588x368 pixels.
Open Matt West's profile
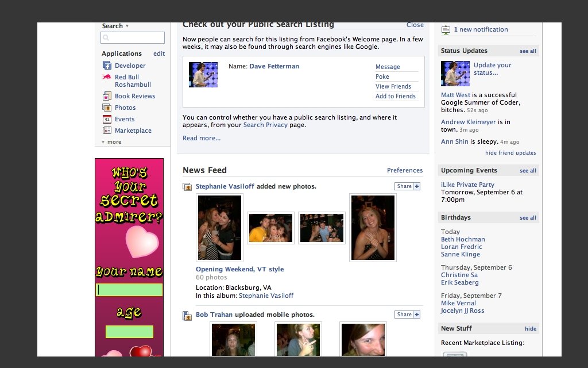tap(455, 95)
